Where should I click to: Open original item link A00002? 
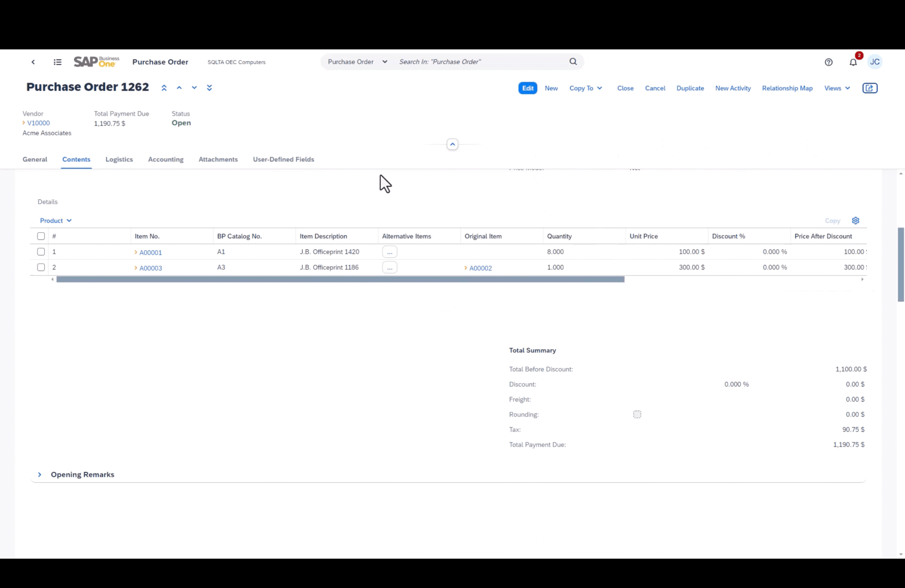click(480, 268)
